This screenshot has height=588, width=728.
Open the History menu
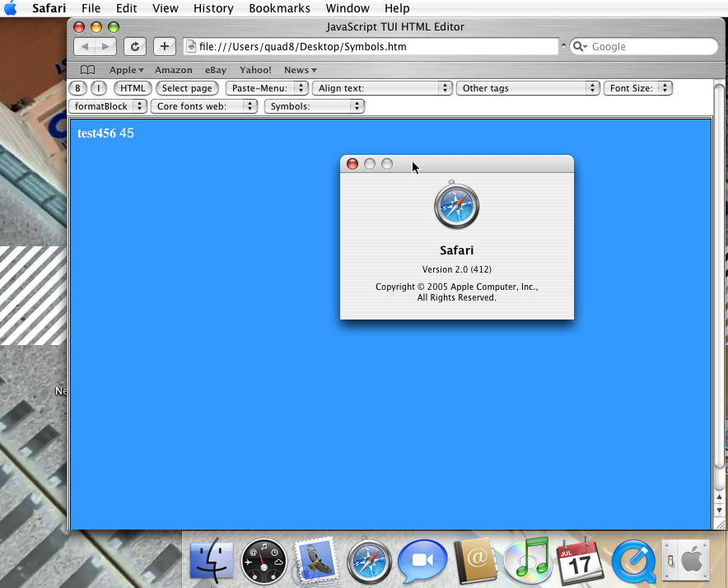click(213, 8)
